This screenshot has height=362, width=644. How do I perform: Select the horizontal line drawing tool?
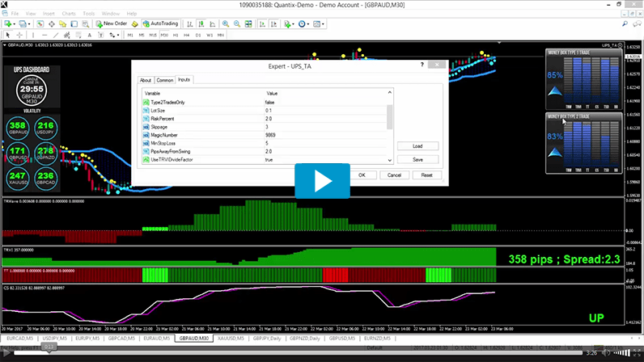(44, 36)
